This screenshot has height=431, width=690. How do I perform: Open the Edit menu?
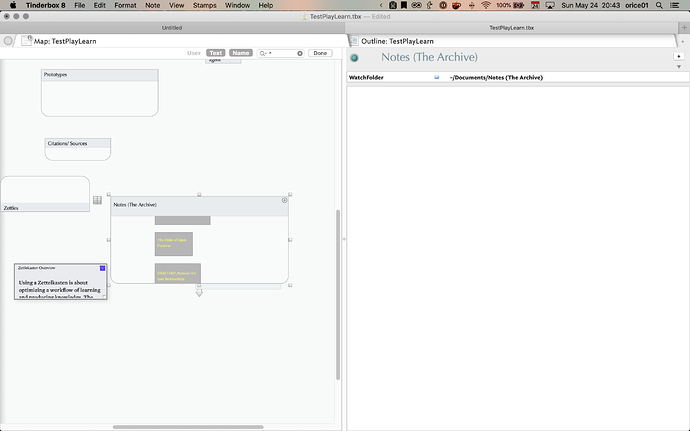point(99,5)
